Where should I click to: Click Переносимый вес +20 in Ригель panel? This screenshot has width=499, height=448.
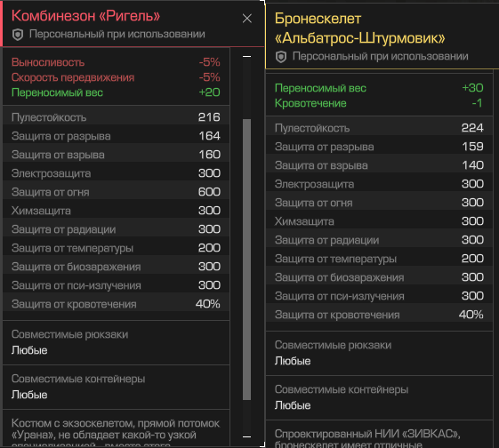pos(116,92)
